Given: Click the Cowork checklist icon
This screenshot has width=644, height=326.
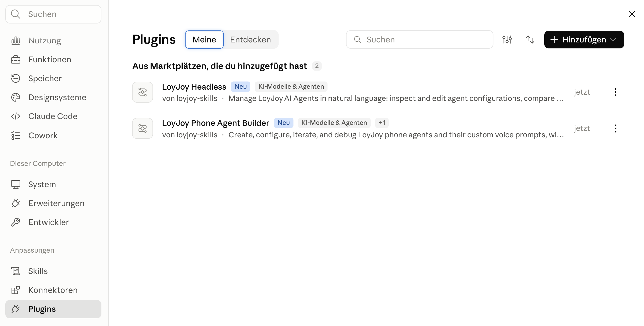Looking at the screenshot, I should (16, 135).
